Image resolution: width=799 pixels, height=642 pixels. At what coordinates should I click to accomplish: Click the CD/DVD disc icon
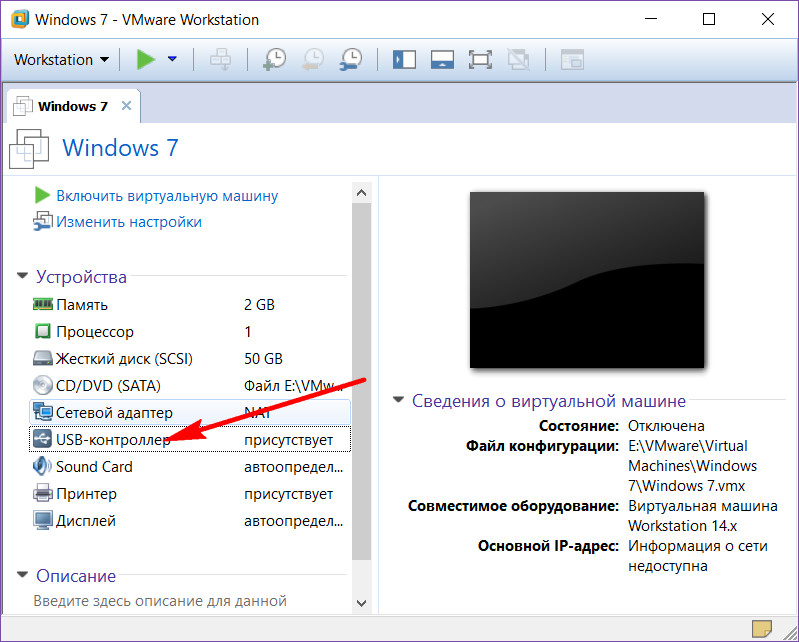42,385
